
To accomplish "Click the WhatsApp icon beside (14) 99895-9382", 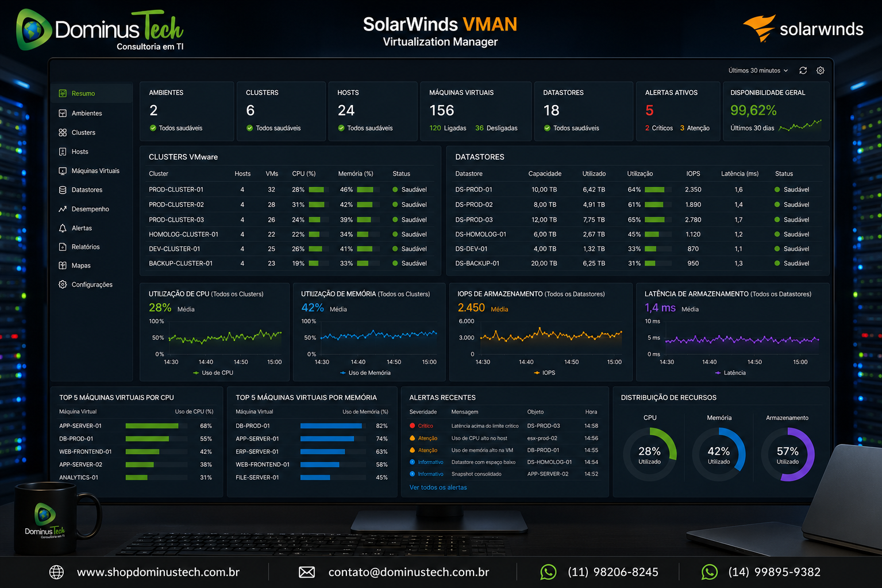I will (710, 572).
